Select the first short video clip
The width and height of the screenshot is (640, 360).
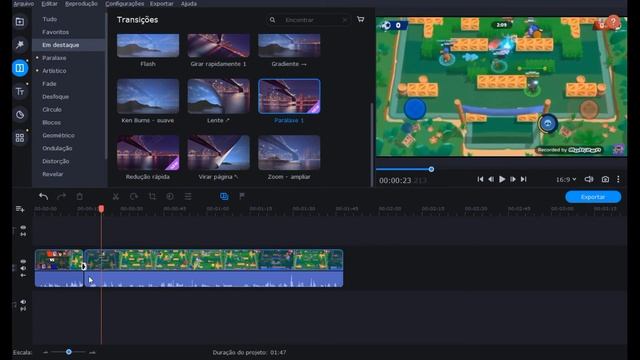pyautogui.click(x=59, y=268)
